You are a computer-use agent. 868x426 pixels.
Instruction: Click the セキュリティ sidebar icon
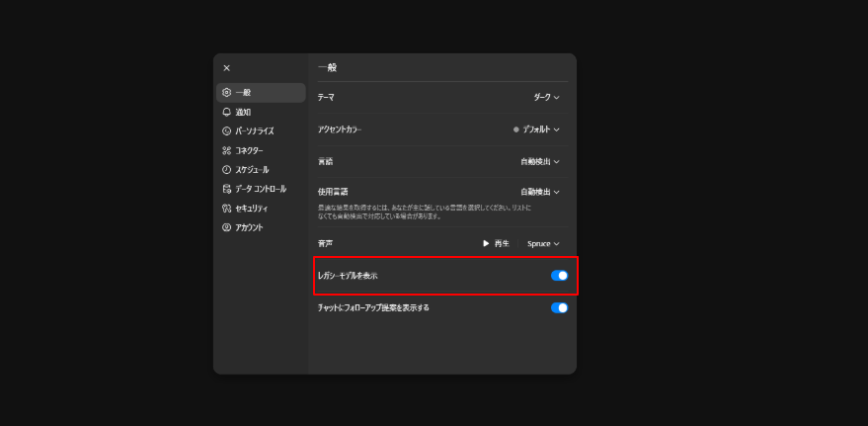[226, 209]
